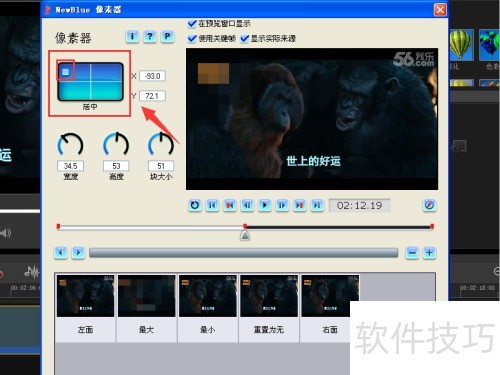Toggle the 显示实际来源 checkbox
The height and width of the screenshot is (375, 500).
[x=244, y=39]
